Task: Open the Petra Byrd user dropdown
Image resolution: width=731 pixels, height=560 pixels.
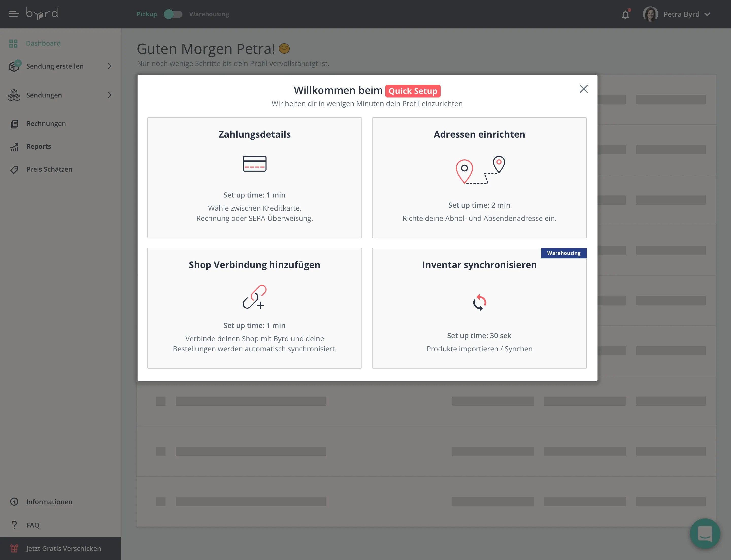Action: pos(707,14)
